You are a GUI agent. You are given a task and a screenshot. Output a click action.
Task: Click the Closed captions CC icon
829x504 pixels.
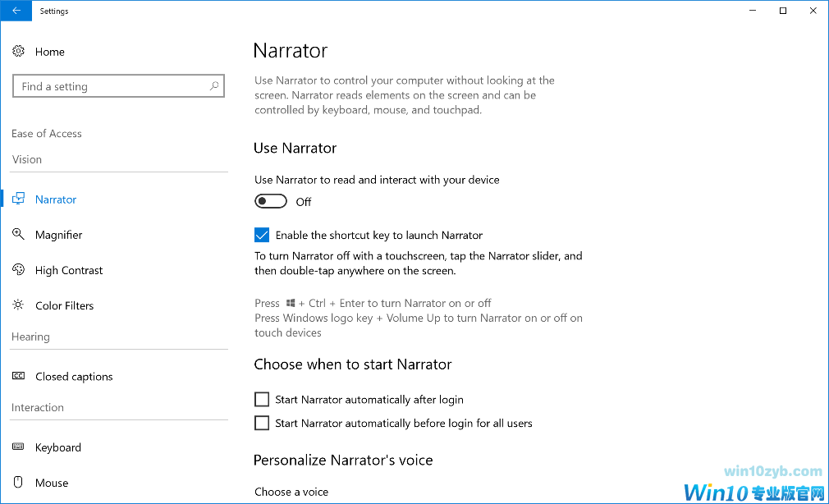tap(18, 377)
